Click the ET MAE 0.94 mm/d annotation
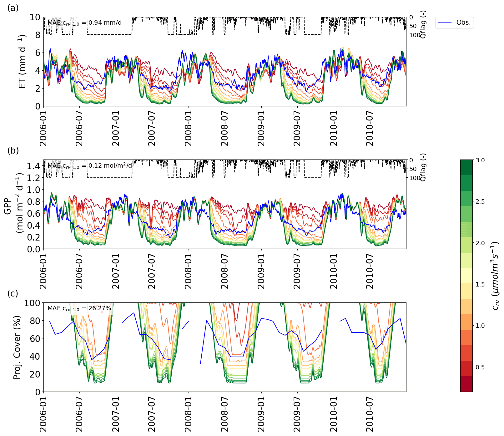This screenshot has height=436, width=504. (x=84, y=23)
